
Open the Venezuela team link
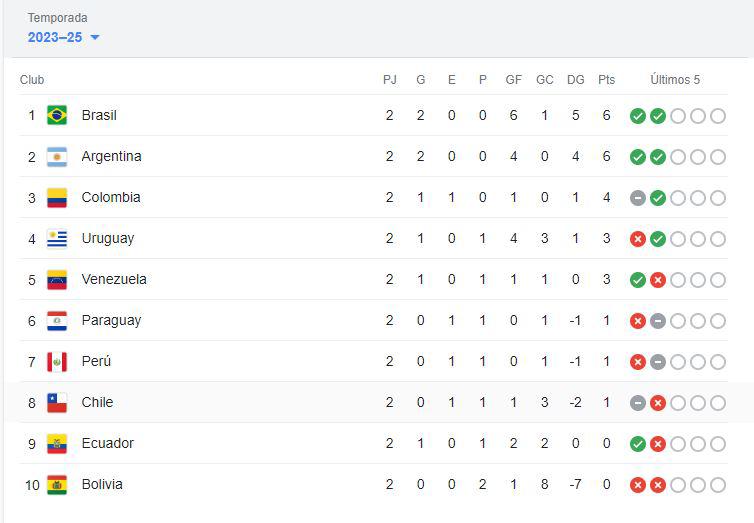click(x=114, y=279)
